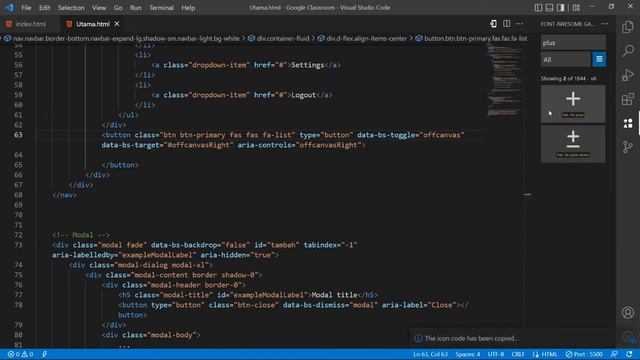Select the Utama.html tab
640x360 pixels.
tap(93, 24)
